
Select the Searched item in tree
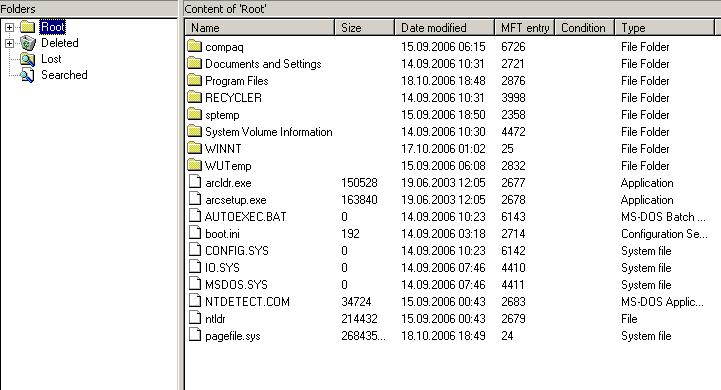coord(64,75)
